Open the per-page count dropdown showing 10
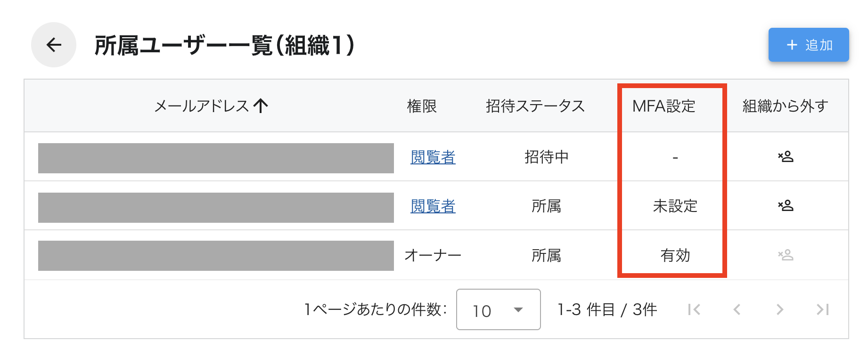 pyautogui.click(x=498, y=309)
